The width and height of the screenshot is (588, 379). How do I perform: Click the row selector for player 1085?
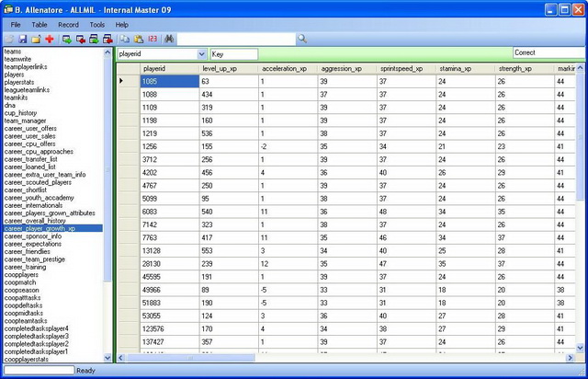click(129, 82)
